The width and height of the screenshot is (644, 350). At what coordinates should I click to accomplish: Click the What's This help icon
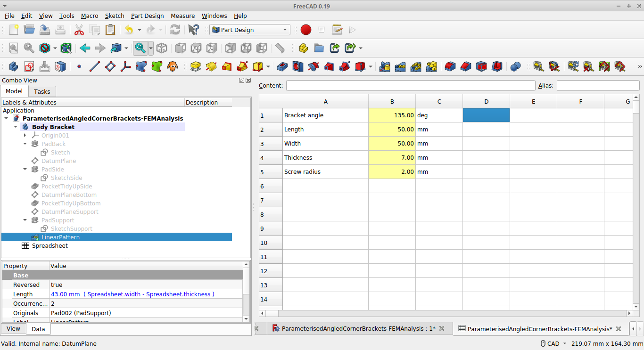pyautogui.click(x=194, y=30)
